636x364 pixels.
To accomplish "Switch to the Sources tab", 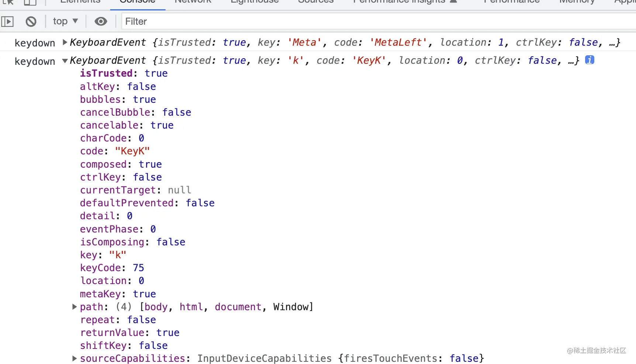I will tap(316, 2).
